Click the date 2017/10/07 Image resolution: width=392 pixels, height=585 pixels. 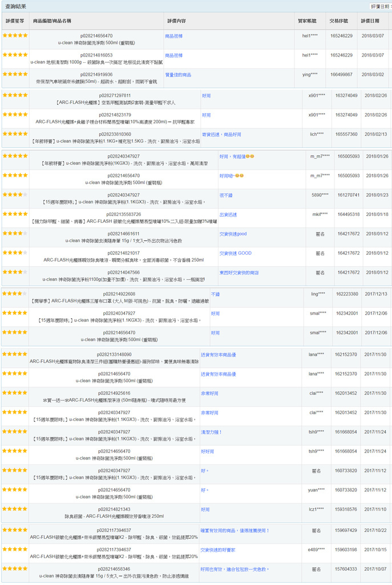coord(375,569)
